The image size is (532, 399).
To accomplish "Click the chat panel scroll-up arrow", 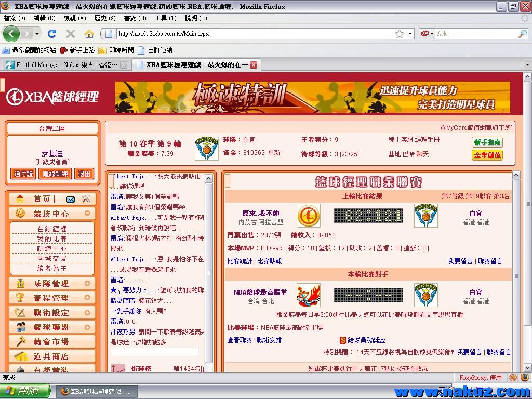I will pyautogui.click(x=209, y=178).
